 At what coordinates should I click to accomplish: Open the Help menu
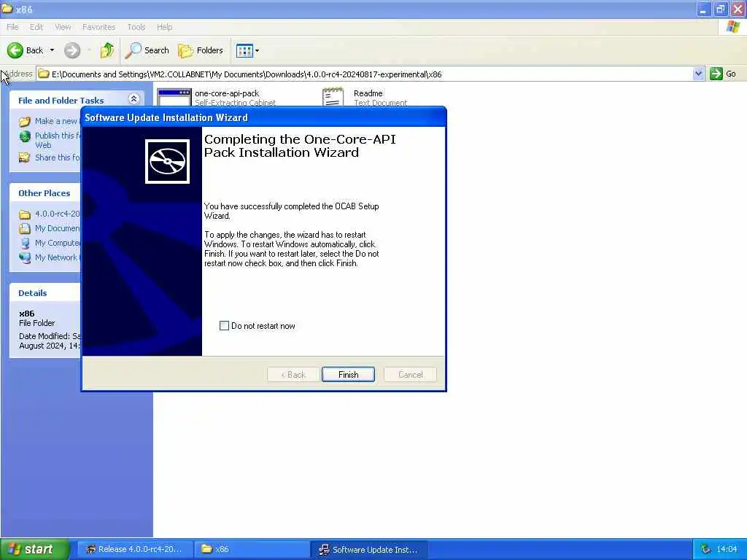coord(164,27)
